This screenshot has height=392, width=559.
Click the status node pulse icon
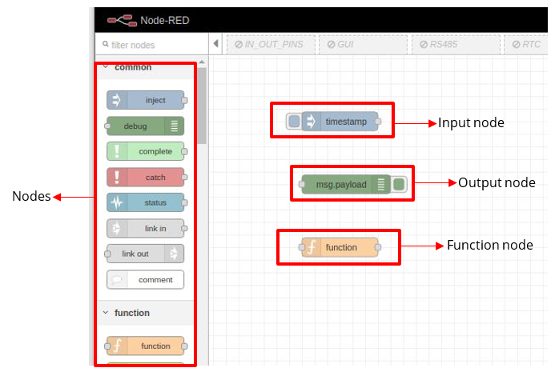coord(116,202)
